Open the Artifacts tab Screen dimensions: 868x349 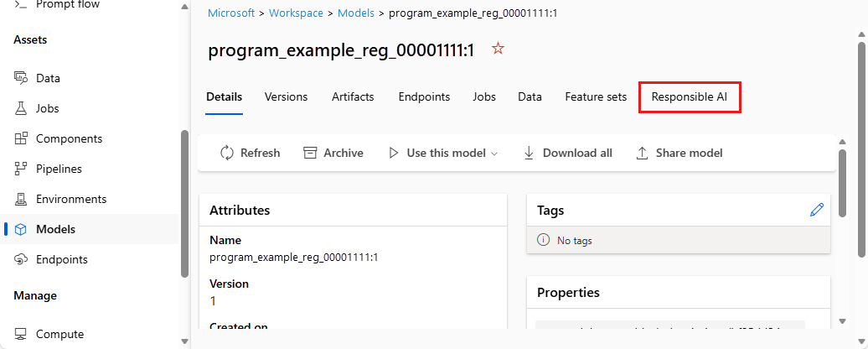tap(354, 97)
